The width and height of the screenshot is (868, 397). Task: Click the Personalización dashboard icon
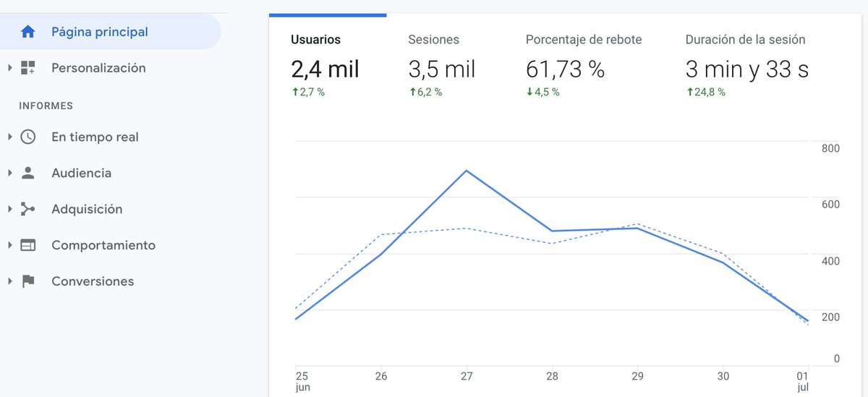tap(27, 68)
